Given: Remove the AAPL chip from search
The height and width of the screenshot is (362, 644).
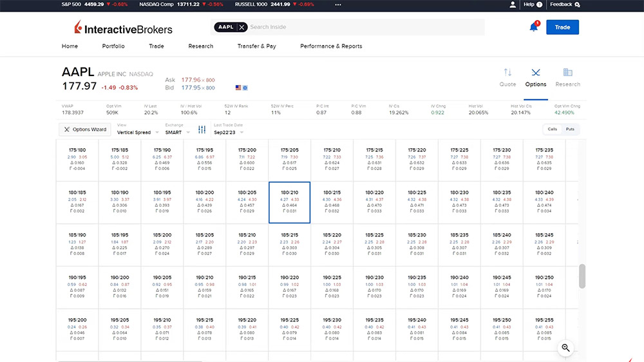Looking at the screenshot, I should click(241, 27).
